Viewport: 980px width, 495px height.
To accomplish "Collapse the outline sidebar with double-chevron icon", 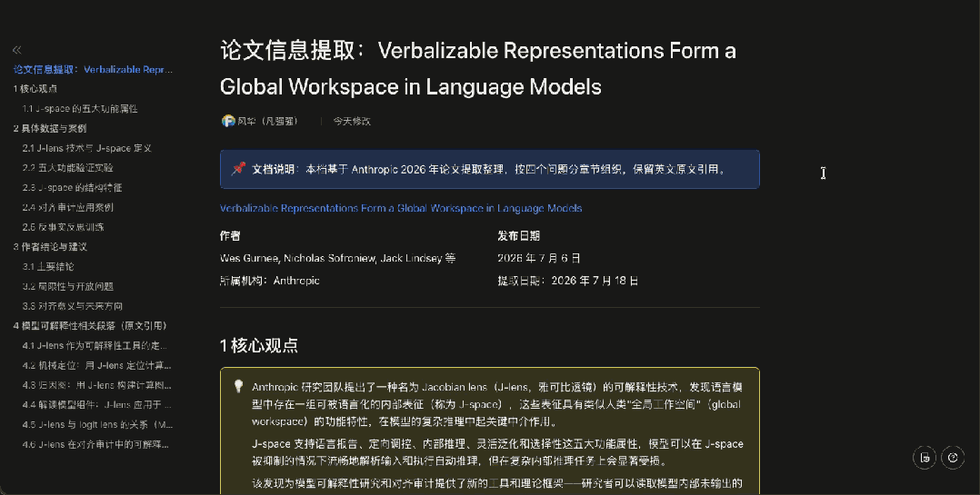I will coord(17,50).
